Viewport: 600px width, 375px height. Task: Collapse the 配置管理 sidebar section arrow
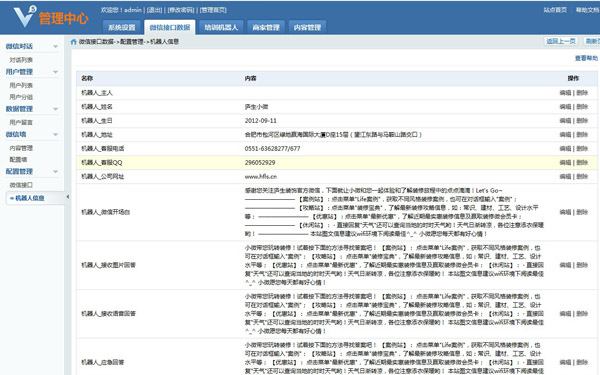click(x=55, y=171)
